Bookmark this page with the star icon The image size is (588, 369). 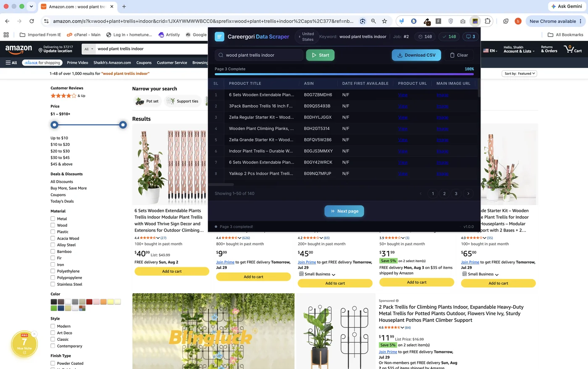(x=384, y=21)
